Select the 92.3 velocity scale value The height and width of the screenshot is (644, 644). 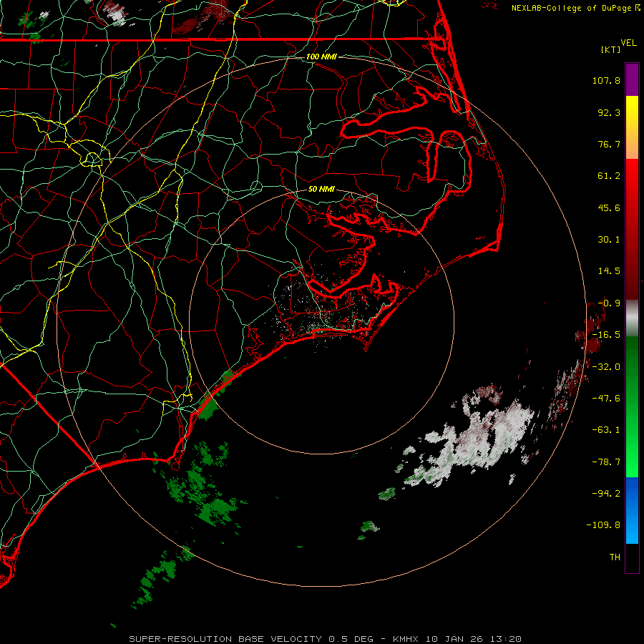[609, 112]
